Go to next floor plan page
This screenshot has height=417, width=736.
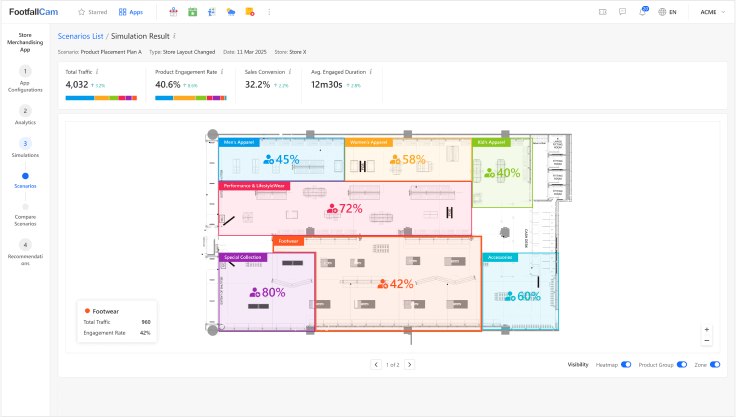(x=409, y=365)
